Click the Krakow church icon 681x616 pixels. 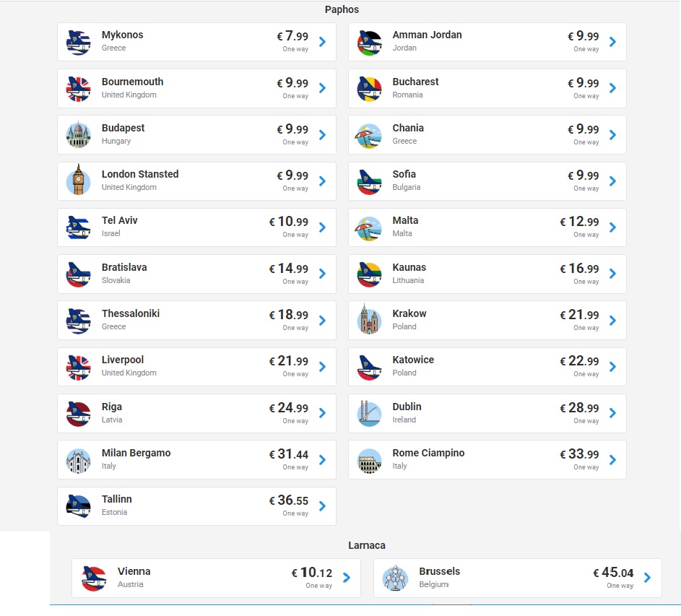[x=369, y=320]
